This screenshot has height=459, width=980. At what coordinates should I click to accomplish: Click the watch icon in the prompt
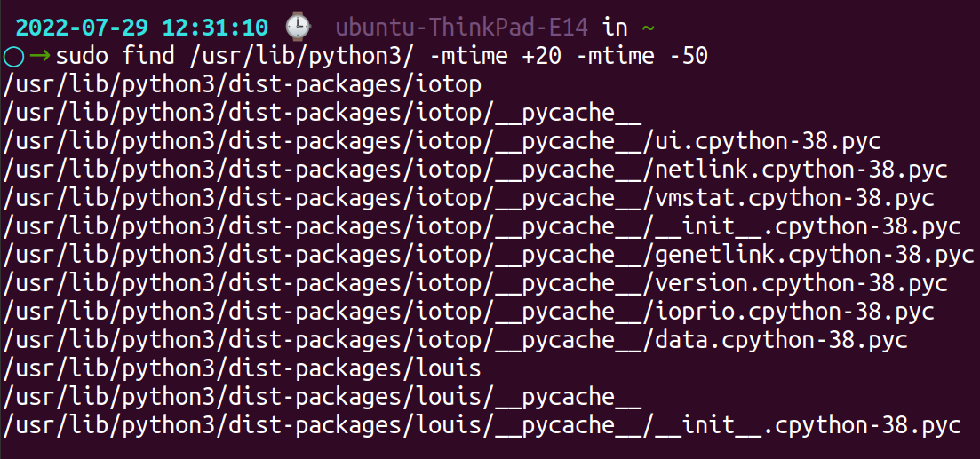(299, 27)
